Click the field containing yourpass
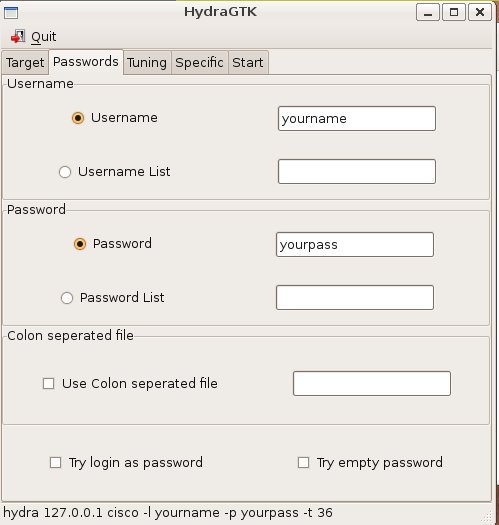Viewport: 499px width, 525px height. (x=355, y=244)
